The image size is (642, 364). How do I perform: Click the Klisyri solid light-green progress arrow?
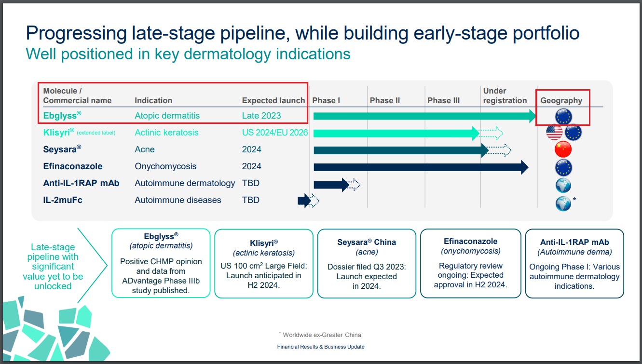click(x=396, y=133)
